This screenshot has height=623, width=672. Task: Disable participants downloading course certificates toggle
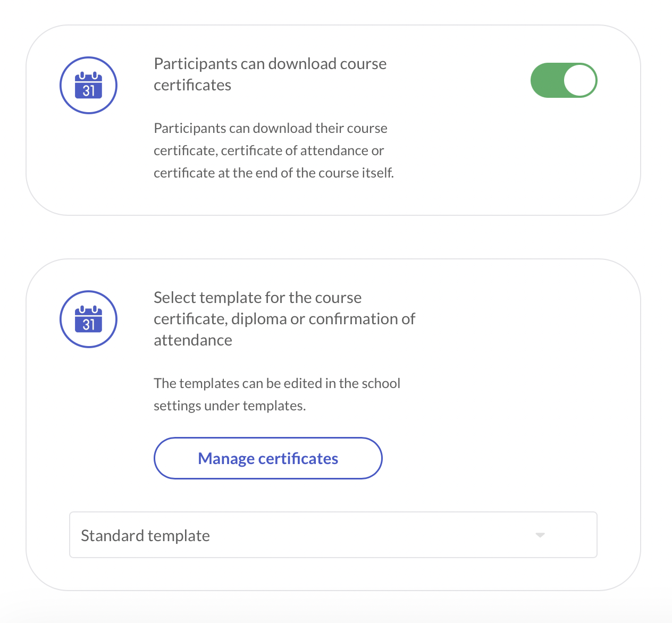pos(564,80)
